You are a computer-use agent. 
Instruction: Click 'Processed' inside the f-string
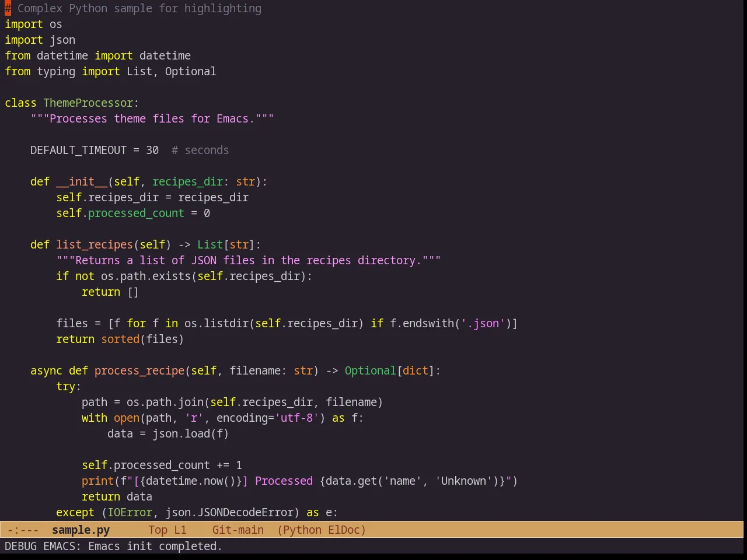(284, 481)
